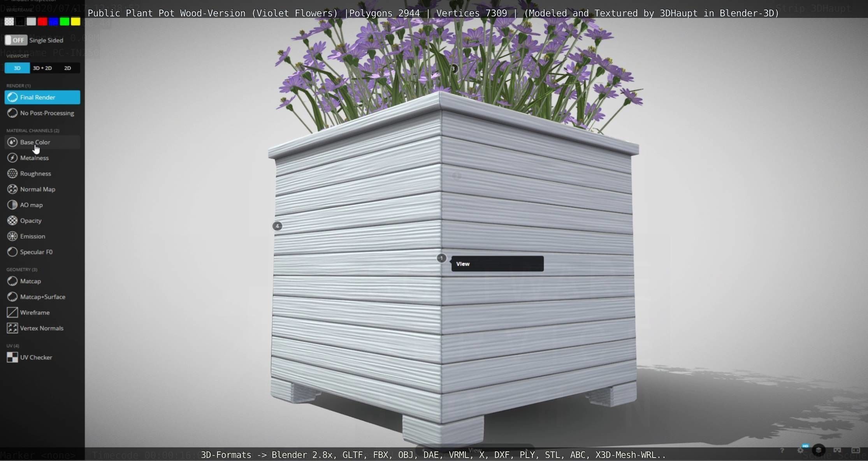Pick the transparent checkered wireframe swatch
Screen dimensions: 868x461
[9, 21]
